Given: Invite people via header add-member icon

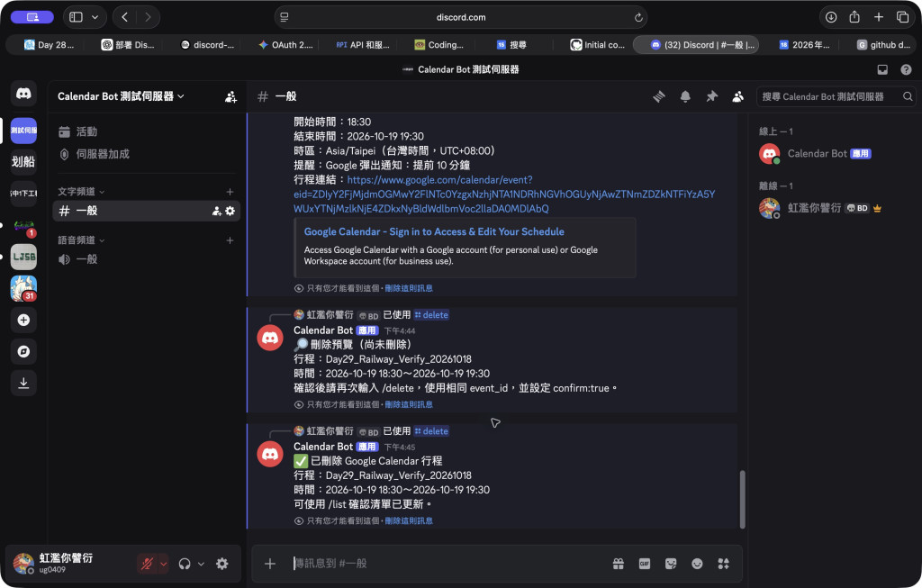Looking at the screenshot, I should (230, 96).
